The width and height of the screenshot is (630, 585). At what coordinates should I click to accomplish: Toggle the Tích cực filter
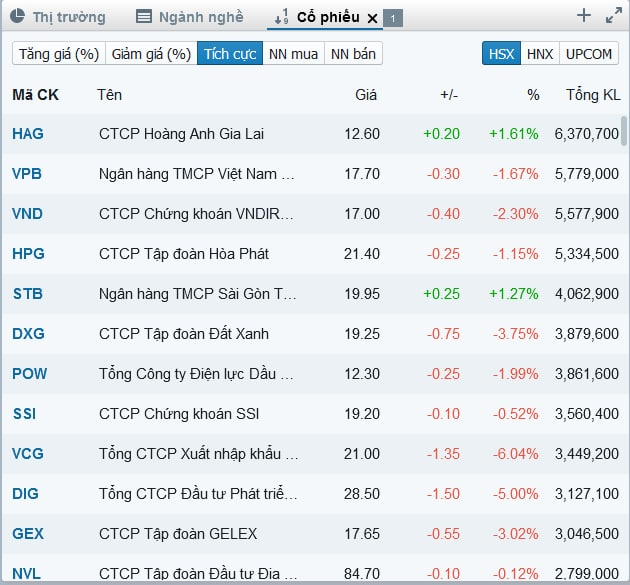[230, 54]
